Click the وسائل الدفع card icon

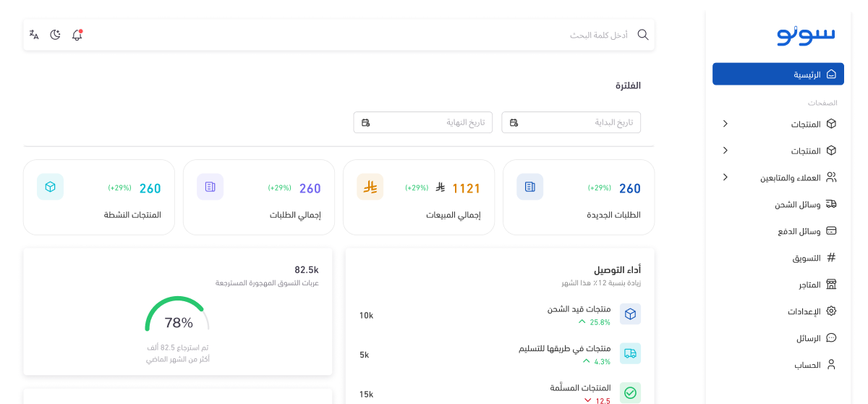point(831,231)
